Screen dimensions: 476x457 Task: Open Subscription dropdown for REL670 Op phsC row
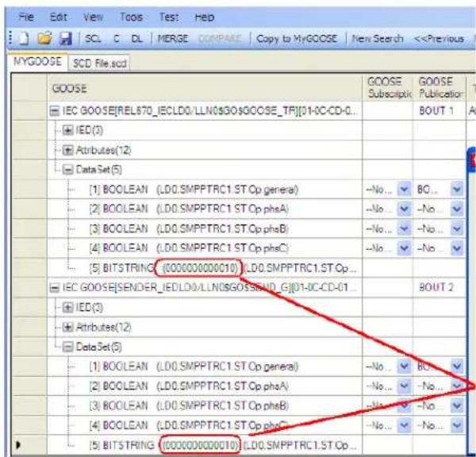[x=404, y=248]
